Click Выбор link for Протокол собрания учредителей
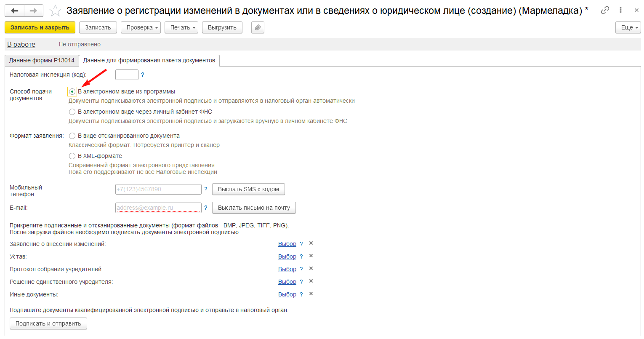 click(287, 269)
